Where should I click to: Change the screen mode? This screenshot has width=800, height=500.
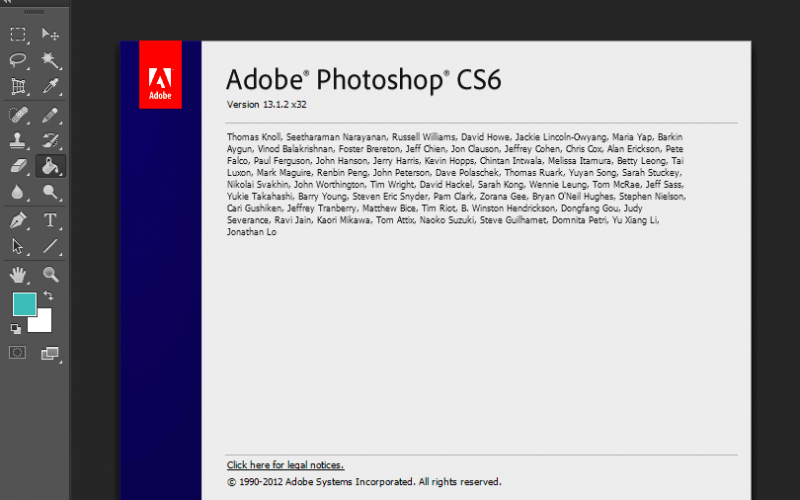tap(50, 353)
